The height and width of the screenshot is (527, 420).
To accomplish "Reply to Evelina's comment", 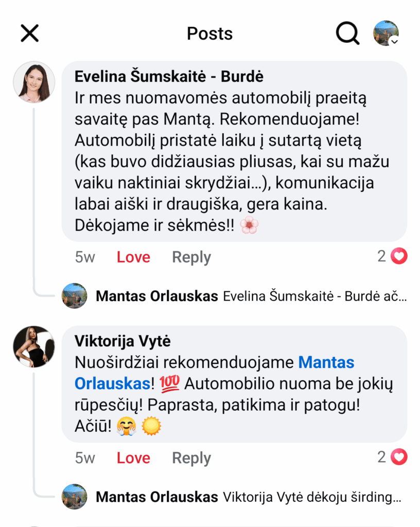I will tap(191, 257).
